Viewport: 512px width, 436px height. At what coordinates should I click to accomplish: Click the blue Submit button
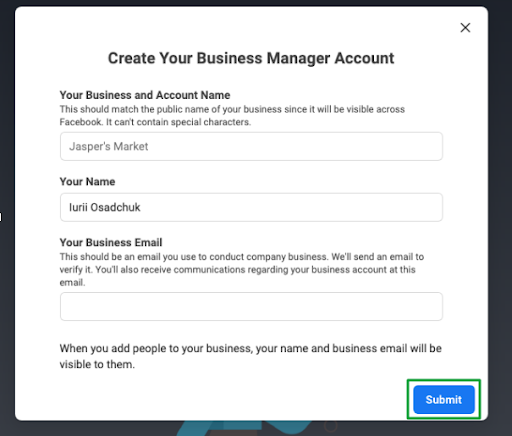(x=444, y=399)
